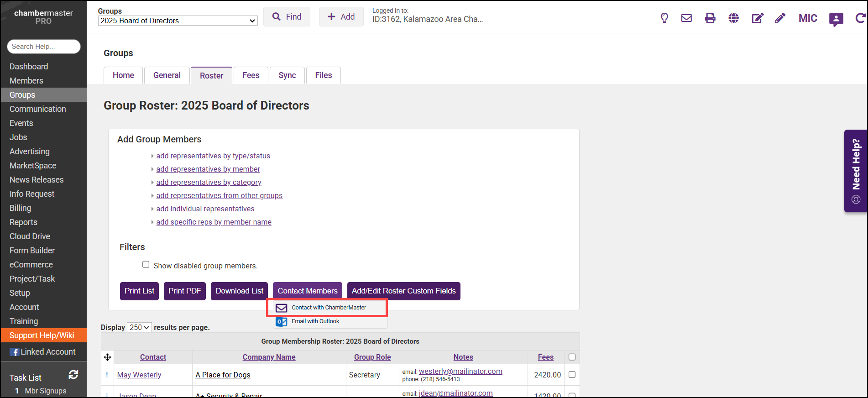
Task: Open the envelope mail icon in the header
Action: [x=686, y=18]
